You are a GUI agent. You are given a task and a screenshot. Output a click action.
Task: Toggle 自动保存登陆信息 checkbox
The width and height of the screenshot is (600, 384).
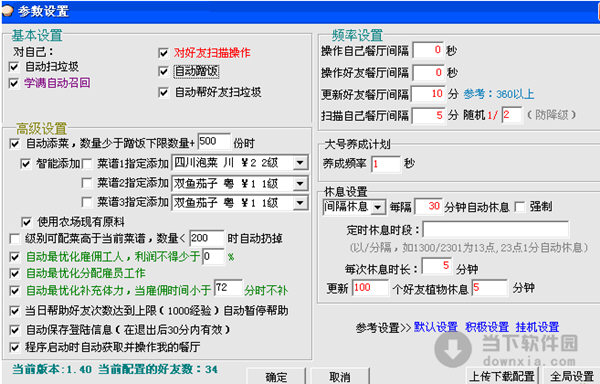coord(15,330)
